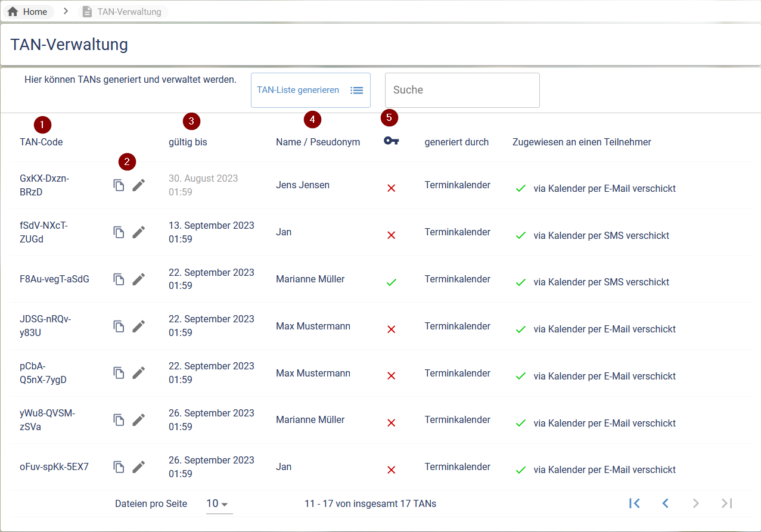Copy TAN code oFuv-spKk-5EX7
This screenshot has height=532, width=761.
tap(119, 467)
